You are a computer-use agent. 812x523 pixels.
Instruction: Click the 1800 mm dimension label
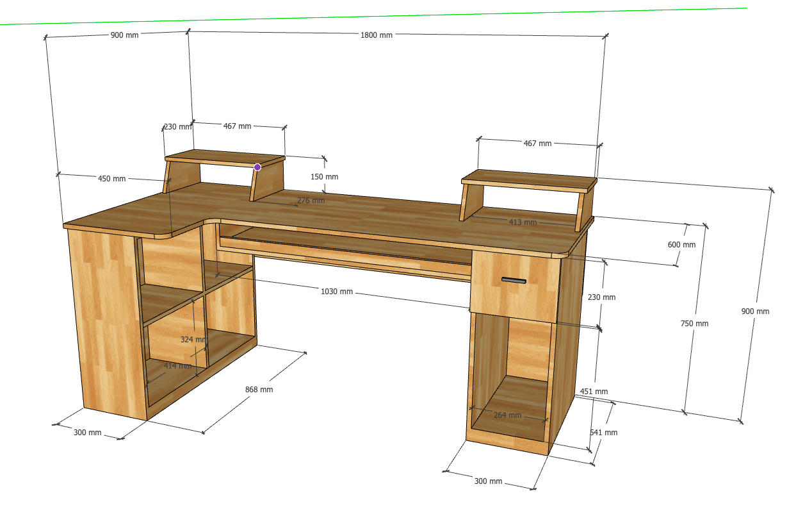pyautogui.click(x=377, y=35)
